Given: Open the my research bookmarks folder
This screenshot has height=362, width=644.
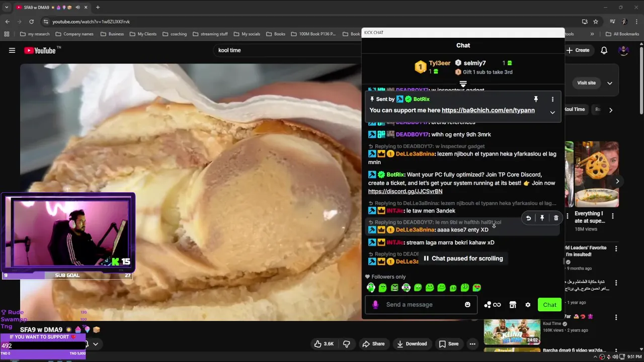Looking at the screenshot, I should pyautogui.click(x=35, y=34).
